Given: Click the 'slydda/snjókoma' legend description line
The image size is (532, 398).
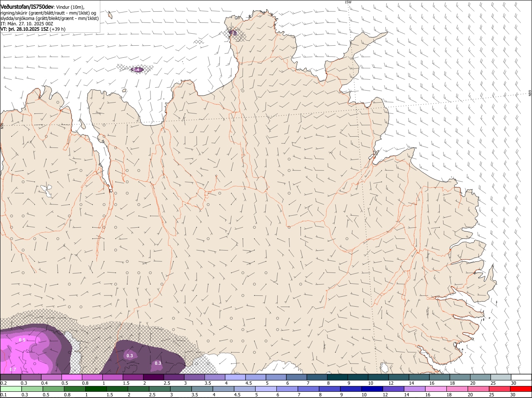Looking at the screenshot, I should pyautogui.click(x=49, y=18).
